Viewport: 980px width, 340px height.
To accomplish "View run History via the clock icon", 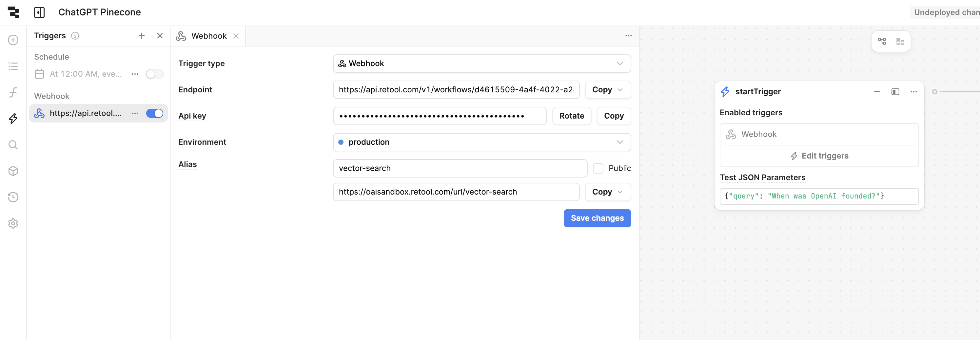I will 13,197.
